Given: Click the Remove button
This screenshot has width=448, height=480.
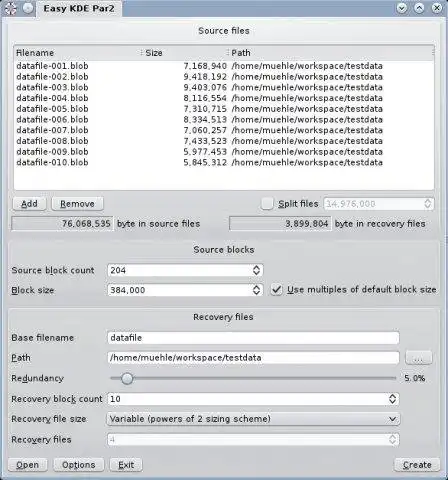Looking at the screenshot, I should [77, 204].
